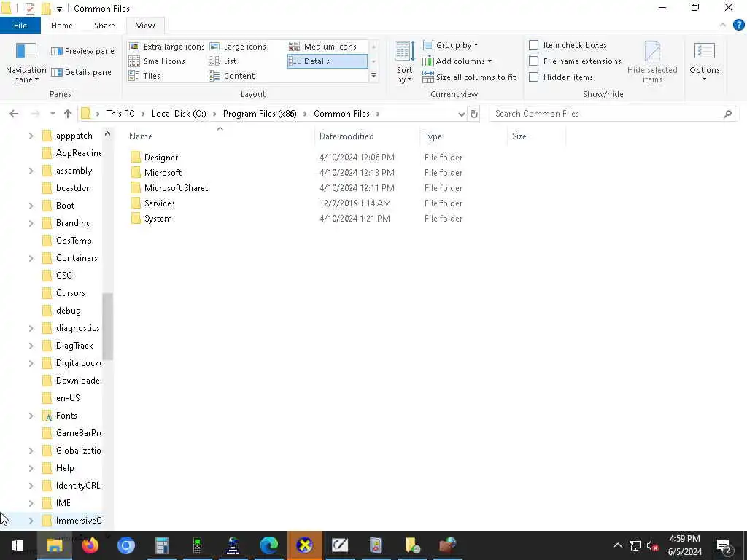Click the taskbar clock showing 4:59 PM
Image resolution: width=747 pixels, height=560 pixels.
click(x=684, y=545)
